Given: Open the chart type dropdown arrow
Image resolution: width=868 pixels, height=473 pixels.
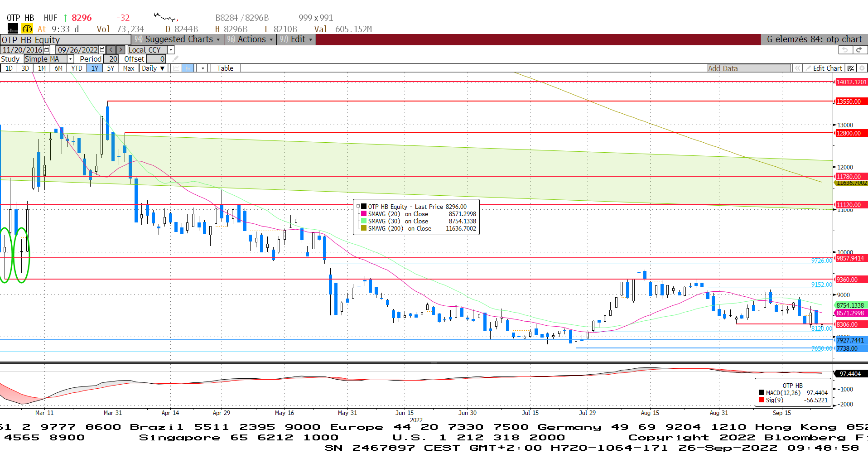Looking at the screenshot, I should tap(203, 68).
